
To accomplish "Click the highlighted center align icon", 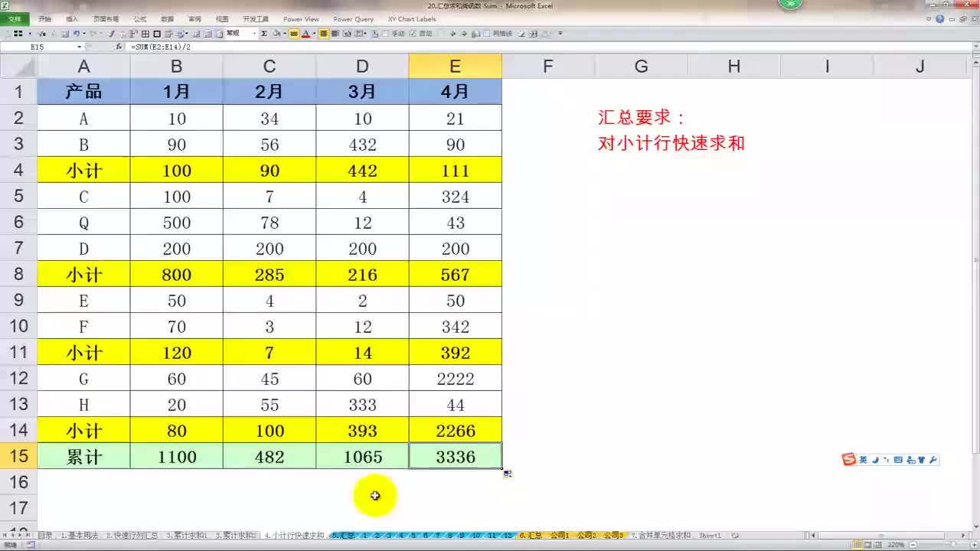I will tap(324, 34).
